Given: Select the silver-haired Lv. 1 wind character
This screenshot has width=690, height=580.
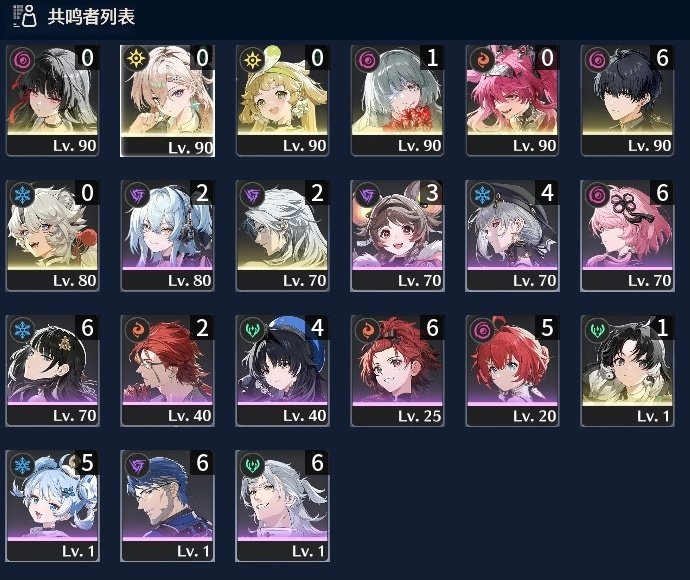Looking at the screenshot, I should click(x=283, y=506).
